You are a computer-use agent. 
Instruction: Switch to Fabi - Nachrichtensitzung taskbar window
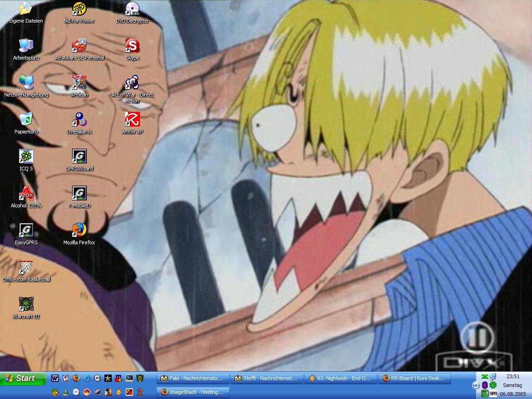click(193, 378)
